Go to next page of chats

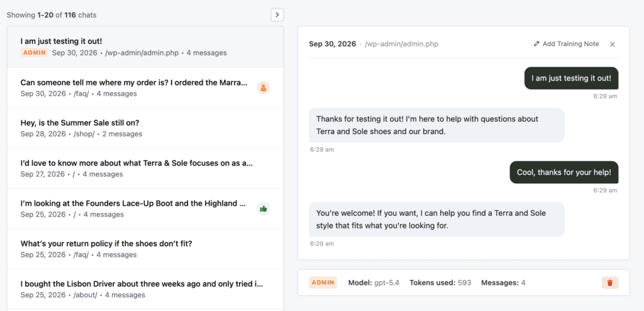pyautogui.click(x=277, y=15)
